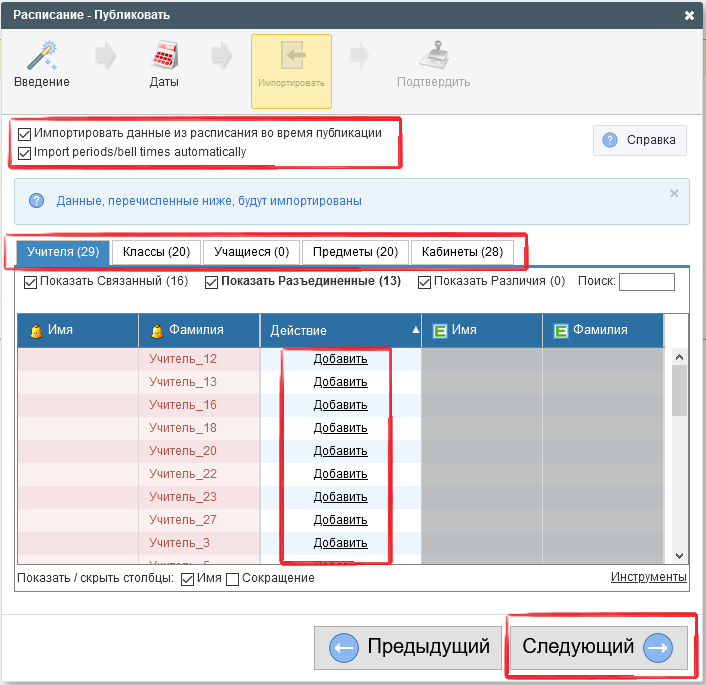This screenshot has height=685, width=706.
Task: Select the Импортировать step icon
Action: click(291, 56)
